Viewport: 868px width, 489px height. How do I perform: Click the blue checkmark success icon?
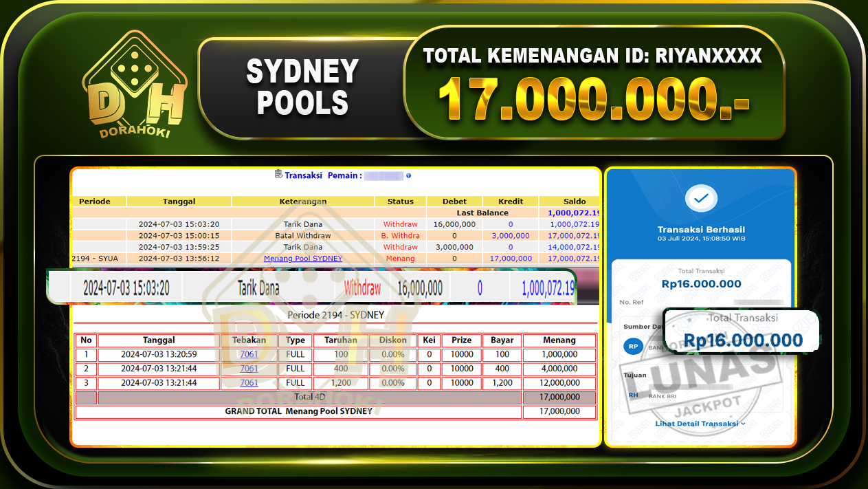[x=700, y=199]
